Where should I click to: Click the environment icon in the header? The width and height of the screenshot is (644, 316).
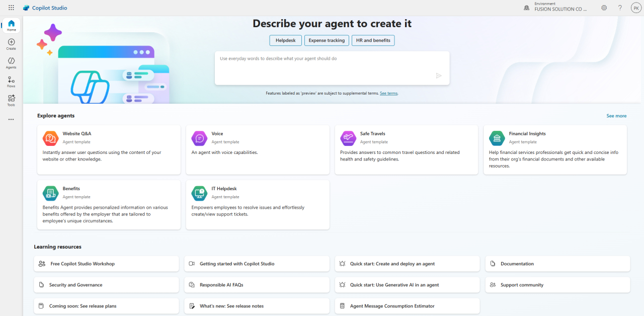pos(526,8)
